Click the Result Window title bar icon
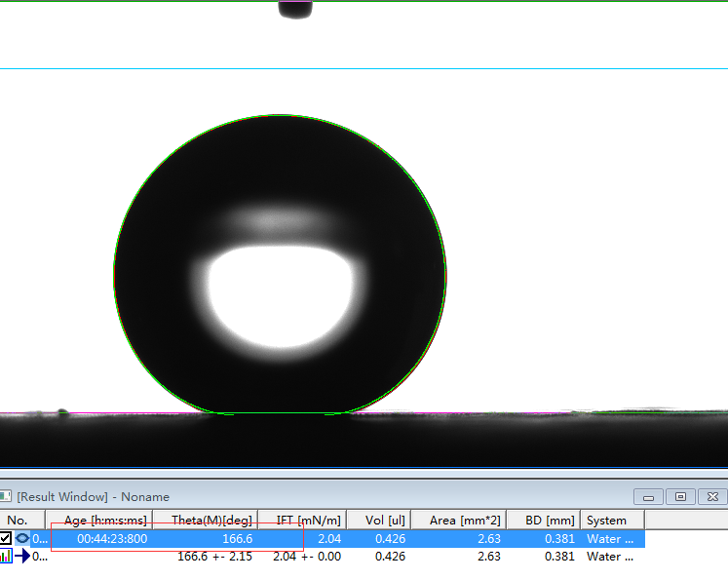 point(6,497)
